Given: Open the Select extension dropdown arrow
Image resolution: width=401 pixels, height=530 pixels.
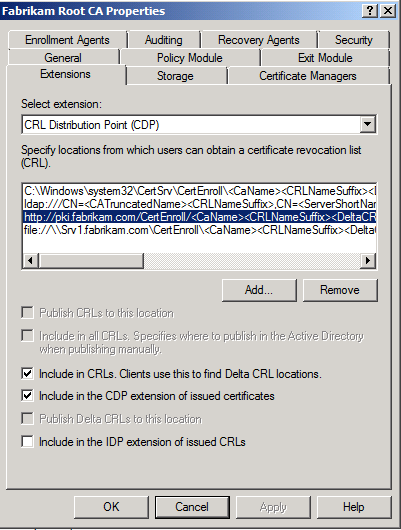Looking at the screenshot, I should 368,124.
